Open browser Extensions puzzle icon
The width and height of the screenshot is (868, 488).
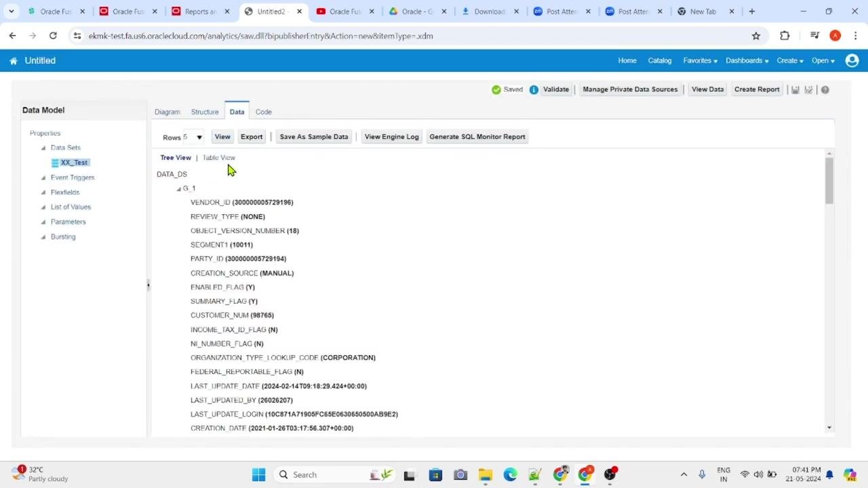pos(785,36)
